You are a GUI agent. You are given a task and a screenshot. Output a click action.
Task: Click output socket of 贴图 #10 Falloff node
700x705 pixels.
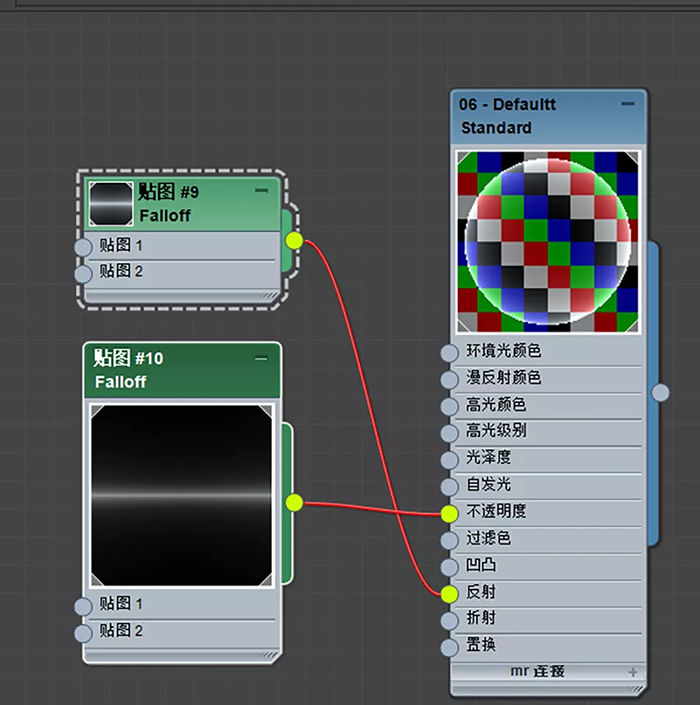(x=294, y=503)
